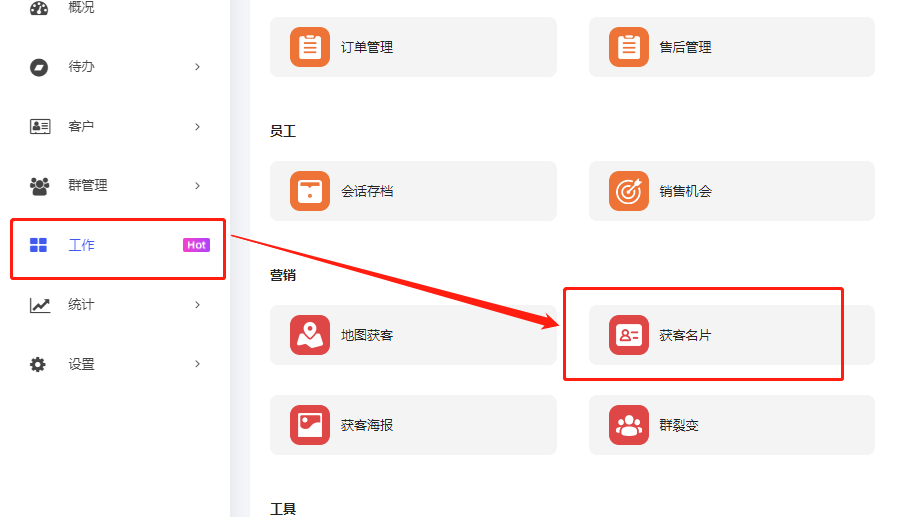Click the 群裂变 people icon
The width and height of the screenshot is (903, 517).
(629, 425)
